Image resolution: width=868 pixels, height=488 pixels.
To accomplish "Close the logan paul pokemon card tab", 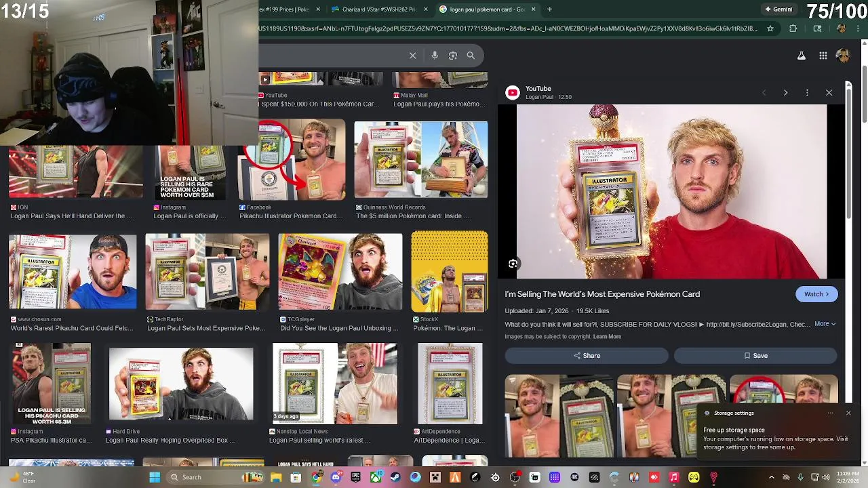I will click(x=533, y=9).
